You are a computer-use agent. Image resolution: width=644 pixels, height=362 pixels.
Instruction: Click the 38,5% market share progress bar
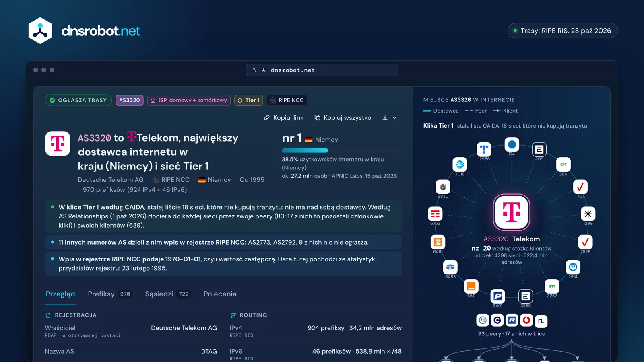(341, 150)
